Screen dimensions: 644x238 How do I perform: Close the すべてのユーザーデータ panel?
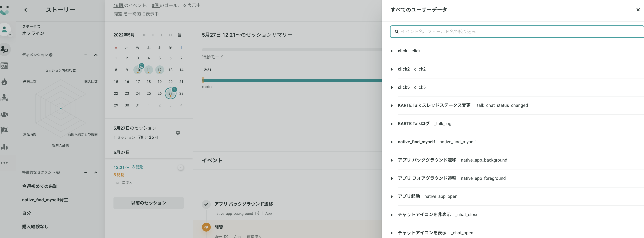(638, 10)
